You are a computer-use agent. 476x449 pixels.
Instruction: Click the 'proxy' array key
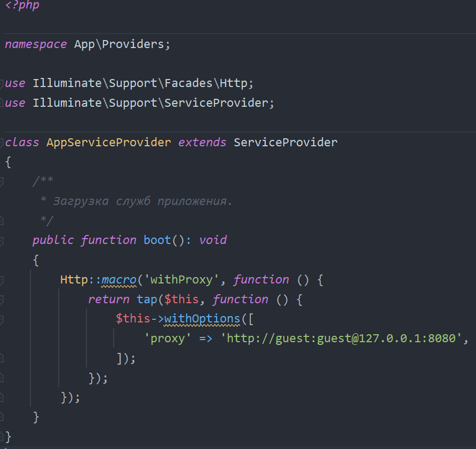pos(168,338)
